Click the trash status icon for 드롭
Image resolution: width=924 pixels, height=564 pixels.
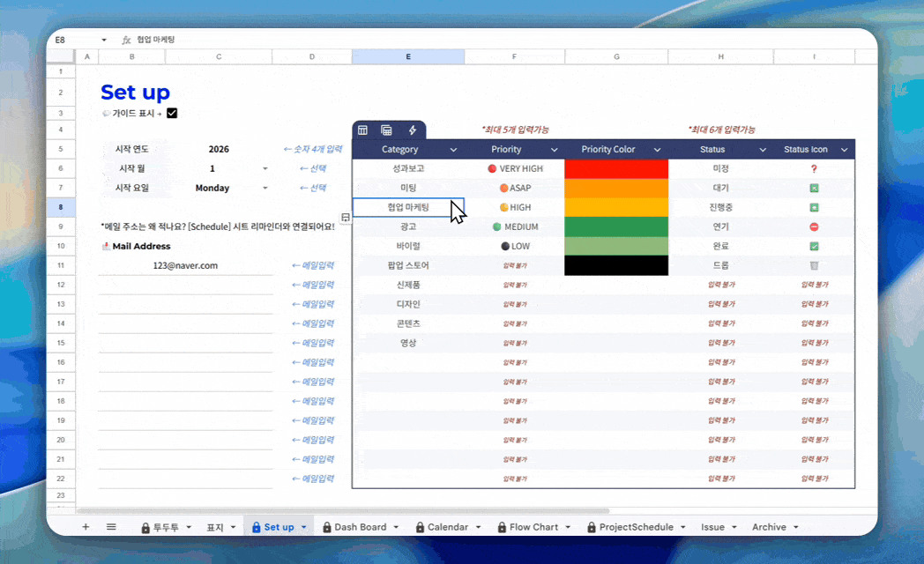[814, 265]
